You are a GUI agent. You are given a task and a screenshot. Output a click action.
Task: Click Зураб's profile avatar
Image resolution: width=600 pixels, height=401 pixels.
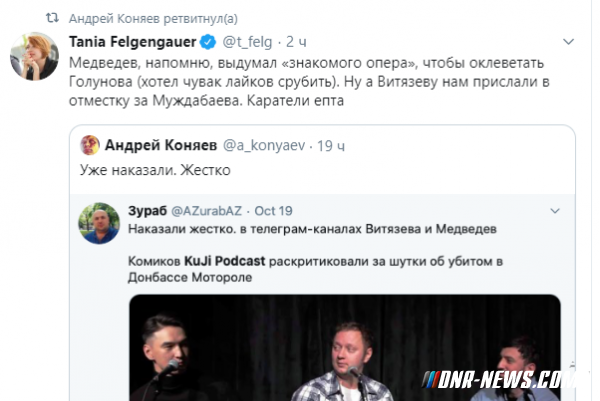tap(99, 223)
